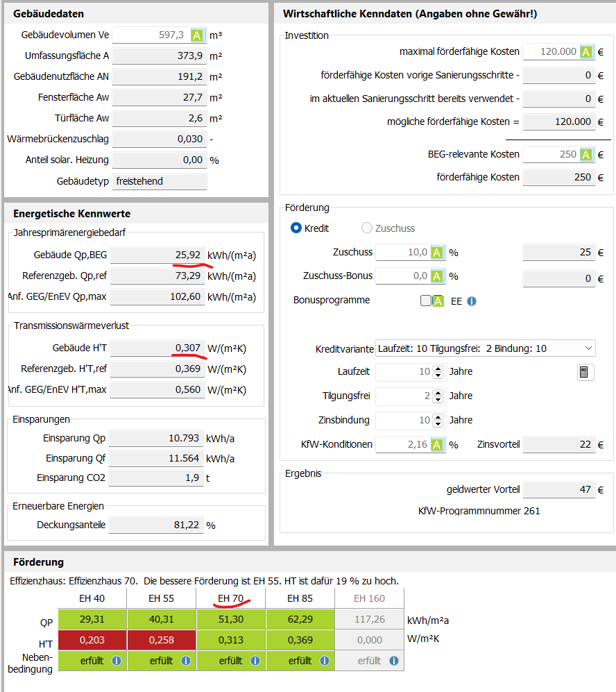Click the EH 70 column header

230,598
